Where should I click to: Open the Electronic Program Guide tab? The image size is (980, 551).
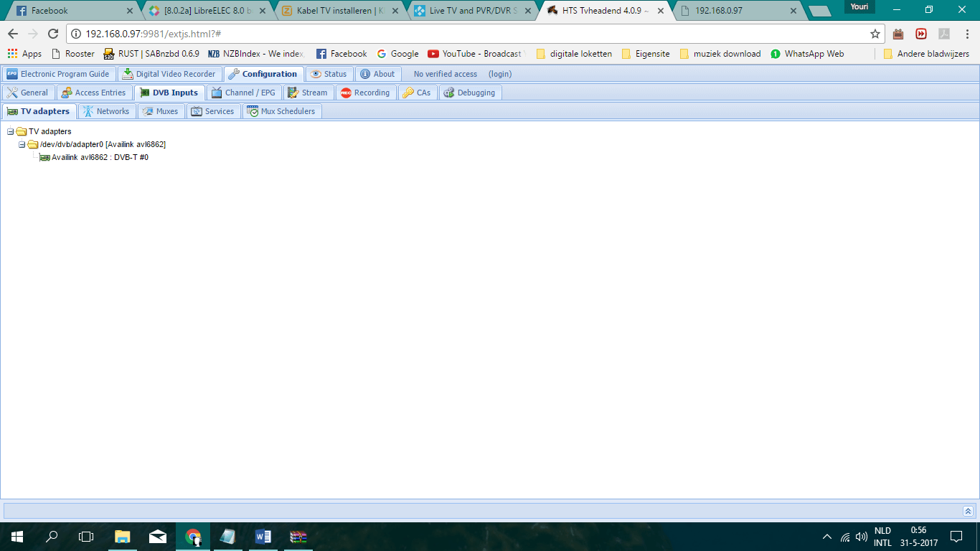59,74
